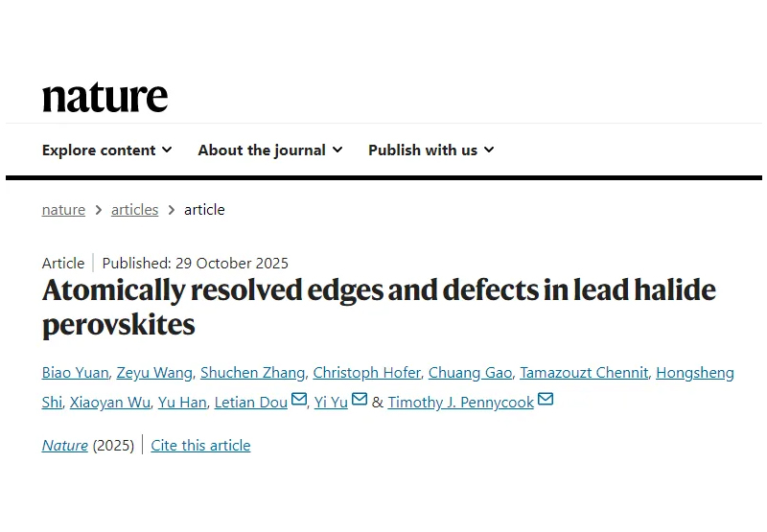Click on author Chuang Gao
The image size is (767, 532).
pyautogui.click(x=469, y=373)
